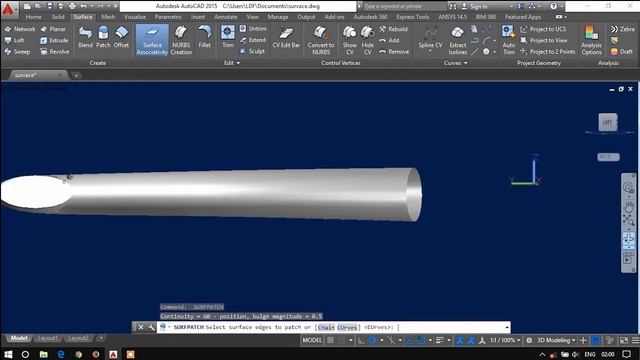This screenshot has width=640, height=360.
Task: Select the Extend surface tool
Action: [253, 40]
